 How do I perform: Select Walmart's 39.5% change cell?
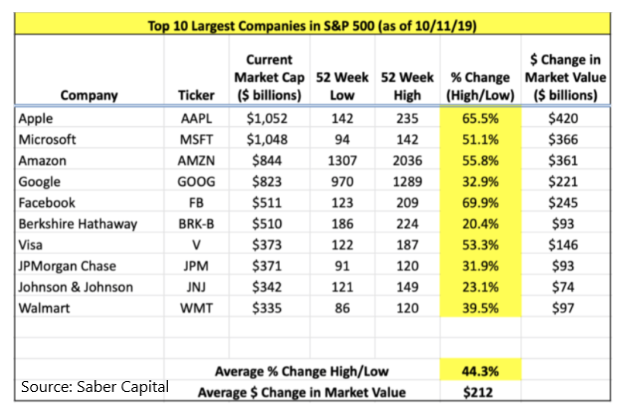coord(480,308)
